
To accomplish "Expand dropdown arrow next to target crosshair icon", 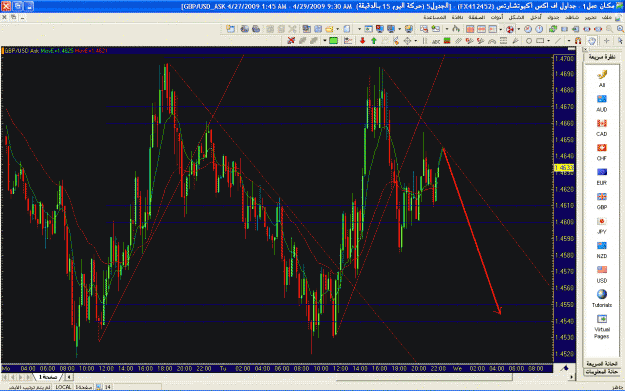I will coord(416,41).
